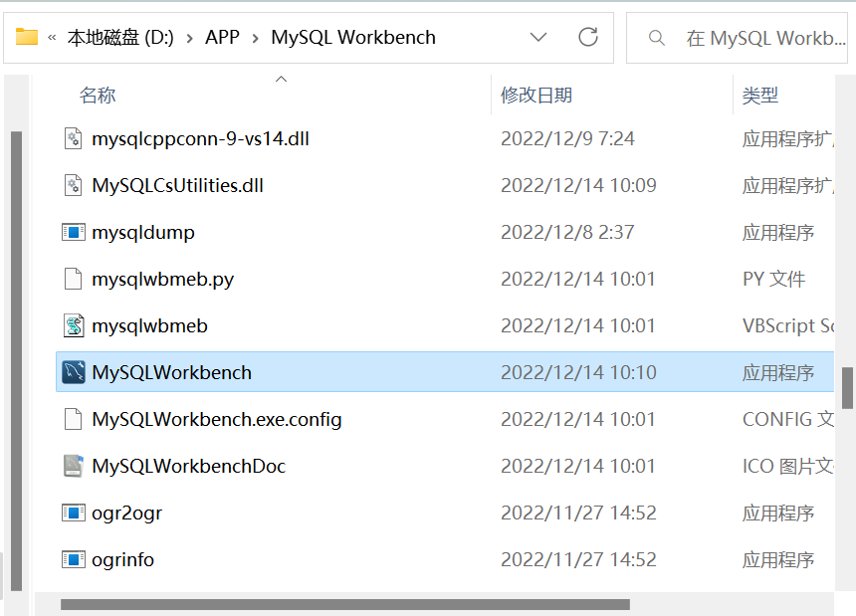Refresh the MySQL Workbench folder view
856x616 pixels.
pos(588,37)
